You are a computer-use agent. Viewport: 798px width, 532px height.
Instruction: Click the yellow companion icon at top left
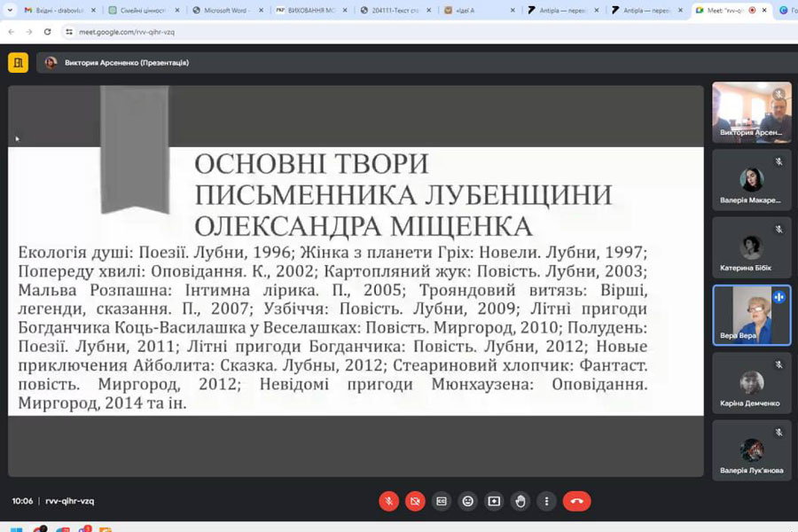pos(19,63)
